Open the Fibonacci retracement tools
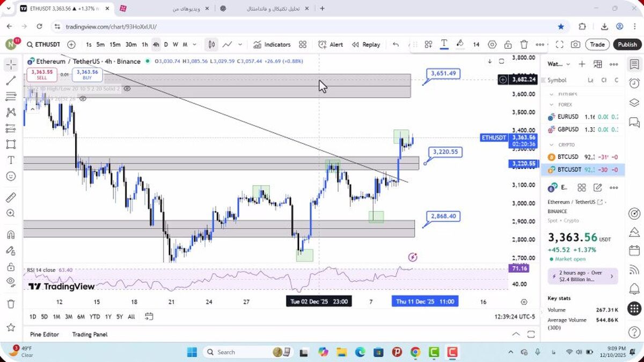The image size is (644, 362). [x=11, y=97]
